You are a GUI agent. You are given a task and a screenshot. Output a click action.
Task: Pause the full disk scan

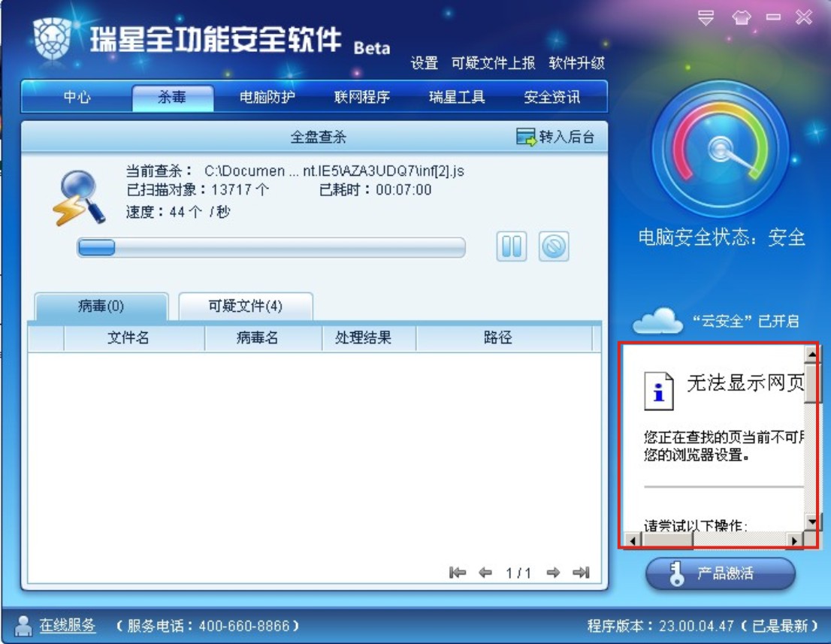point(512,246)
